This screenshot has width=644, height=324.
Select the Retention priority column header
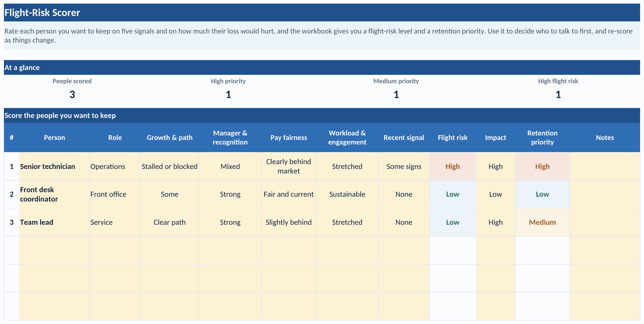[x=542, y=138]
